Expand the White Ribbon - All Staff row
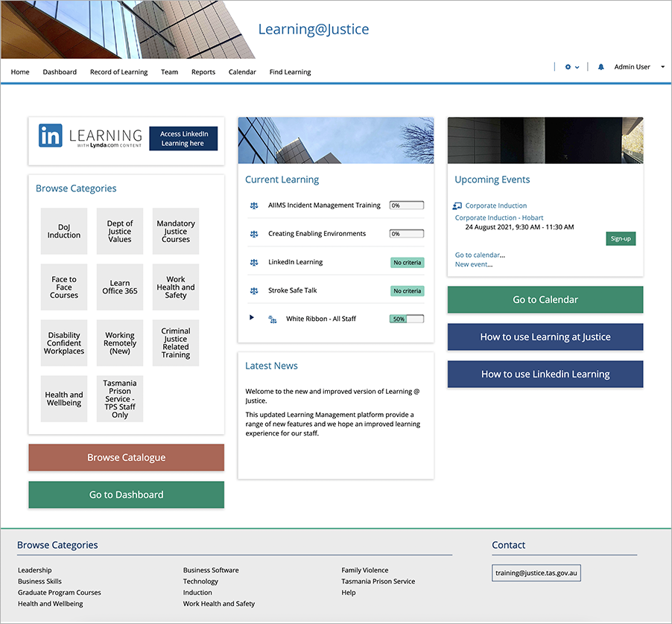Viewport: 672px width, 624px height. click(252, 317)
